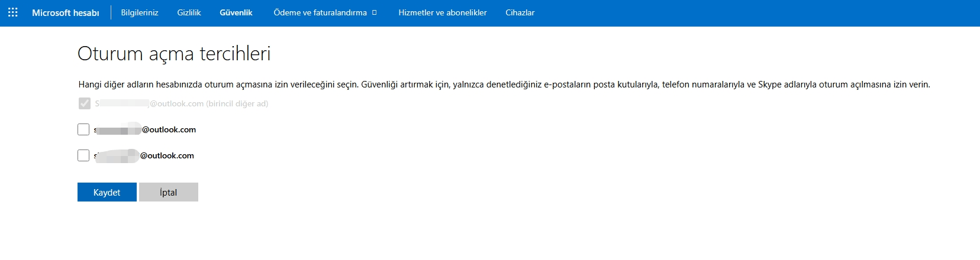Go to Microsoft hesabı home link

click(x=66, y=12)
